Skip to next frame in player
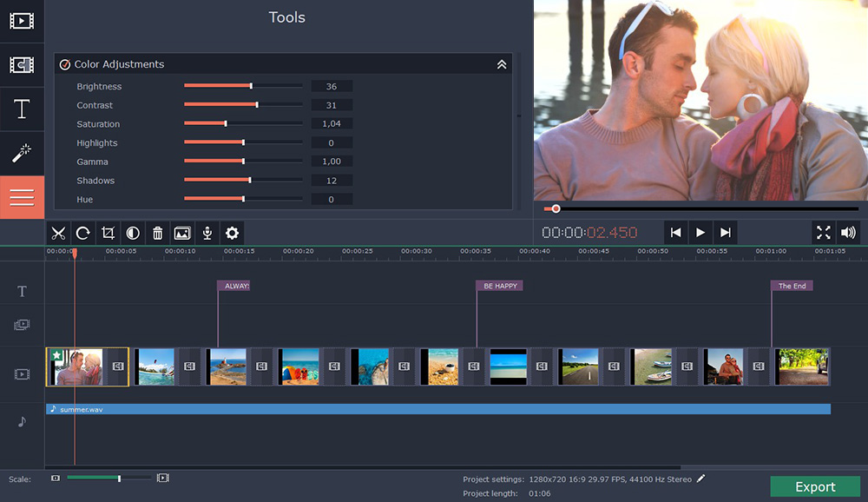This screenshot has height=502, width=868. coord(725,233)
